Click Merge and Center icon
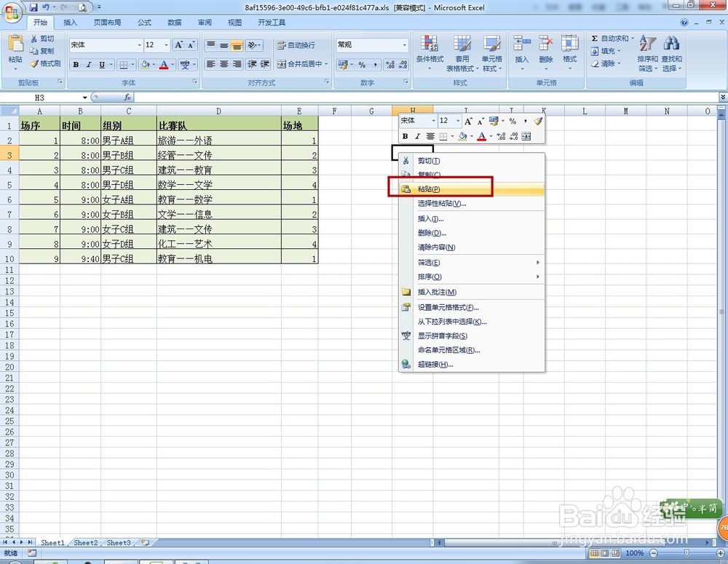The height and width of the screenshot is (564, 728). coord(281,64)
